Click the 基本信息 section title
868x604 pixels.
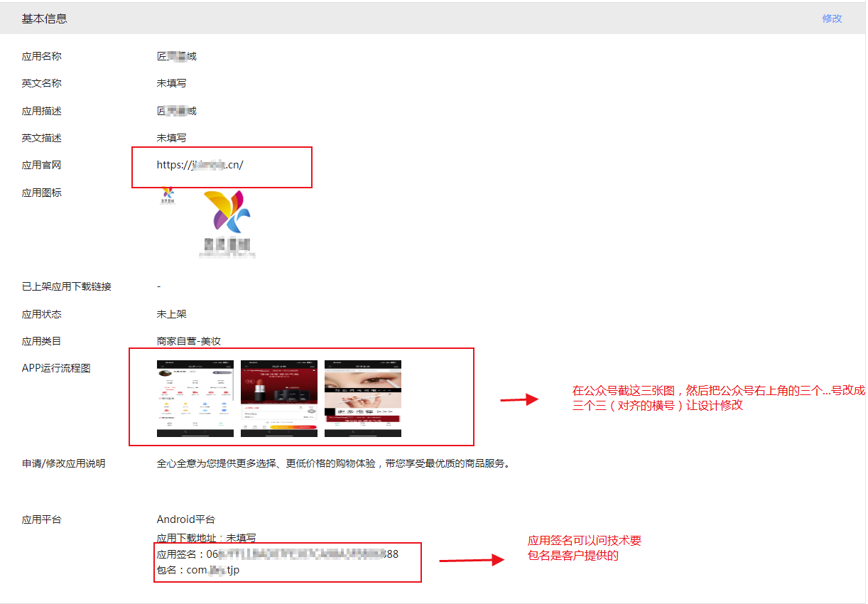coord(44,18)
